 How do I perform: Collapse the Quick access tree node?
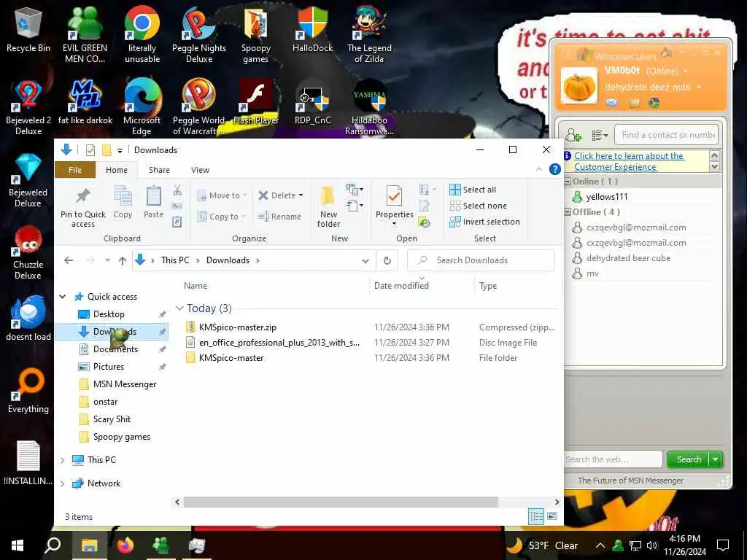pos(63,297)
